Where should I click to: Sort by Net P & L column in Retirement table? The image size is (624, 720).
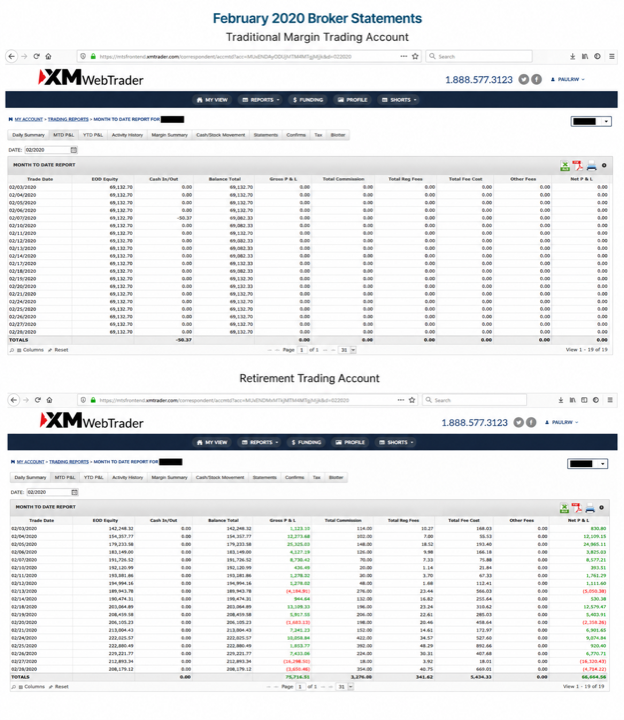[579, 520]
